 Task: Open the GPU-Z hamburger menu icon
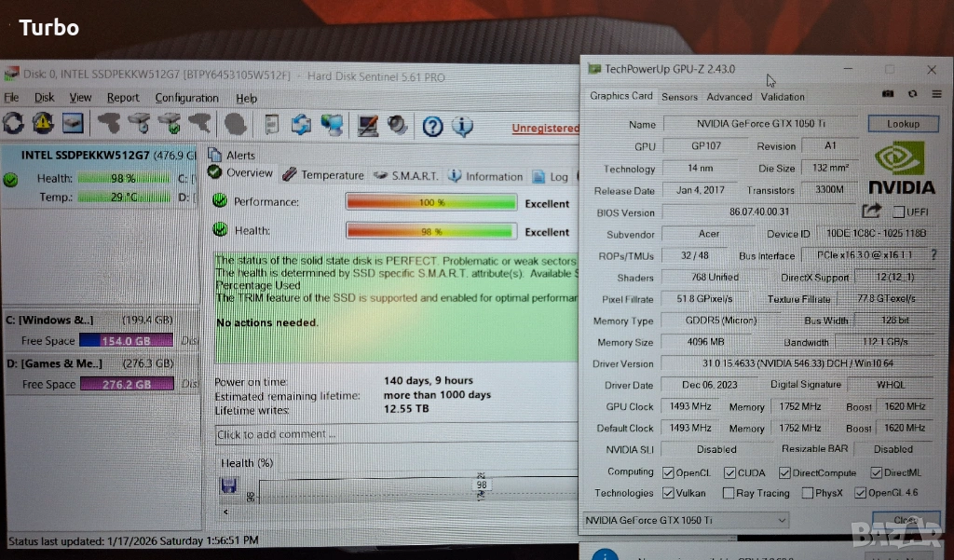pyautogui.click(x=934, y=95)
